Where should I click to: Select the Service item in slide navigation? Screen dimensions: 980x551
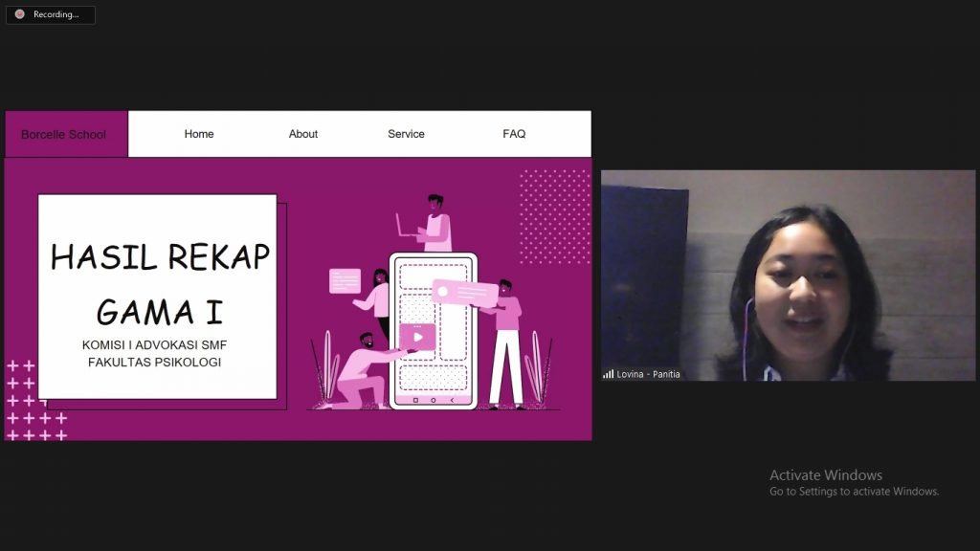click(x=406, y=134)
